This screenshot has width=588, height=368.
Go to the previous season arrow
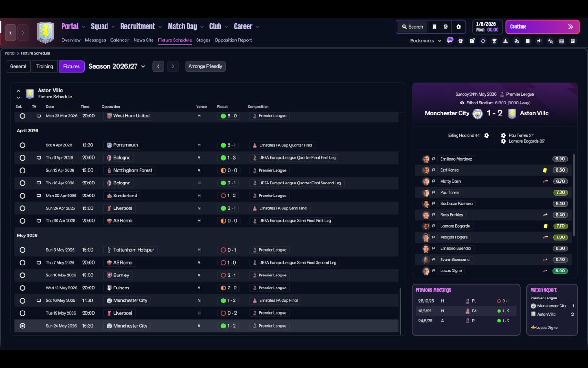pyautogui.click(x=158, y=66)
